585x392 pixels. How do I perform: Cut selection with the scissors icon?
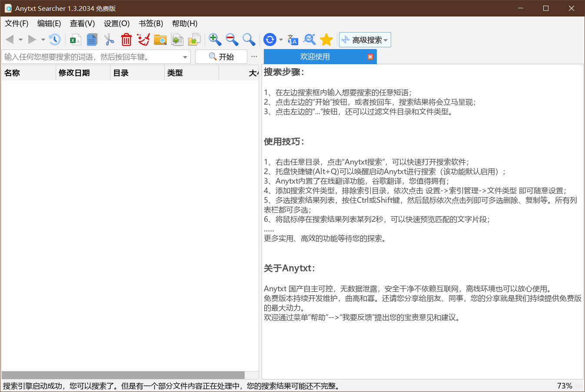tap(109, 40)
